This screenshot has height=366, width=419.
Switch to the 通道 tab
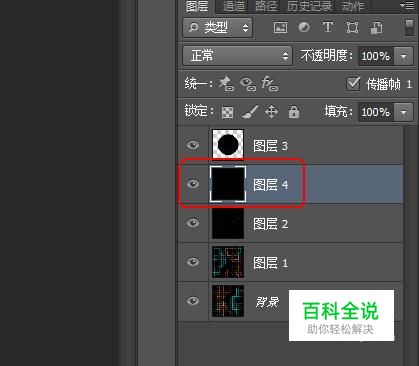click(x=234, y=6)
